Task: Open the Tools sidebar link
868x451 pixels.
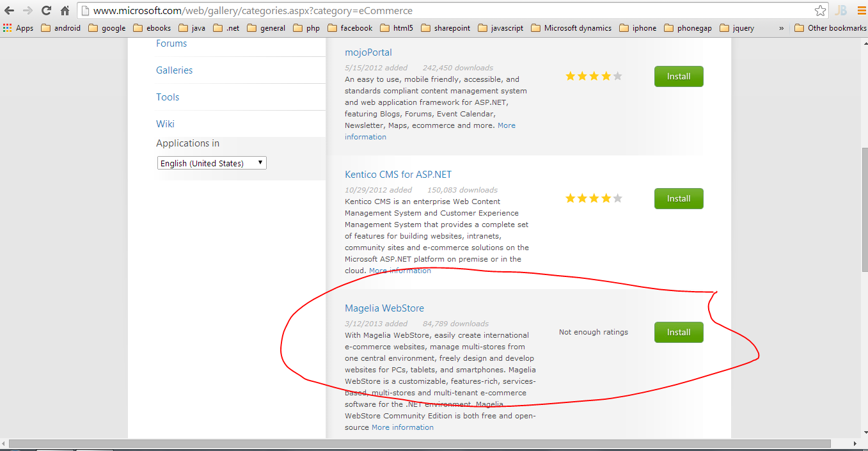Action: point(168,97)
